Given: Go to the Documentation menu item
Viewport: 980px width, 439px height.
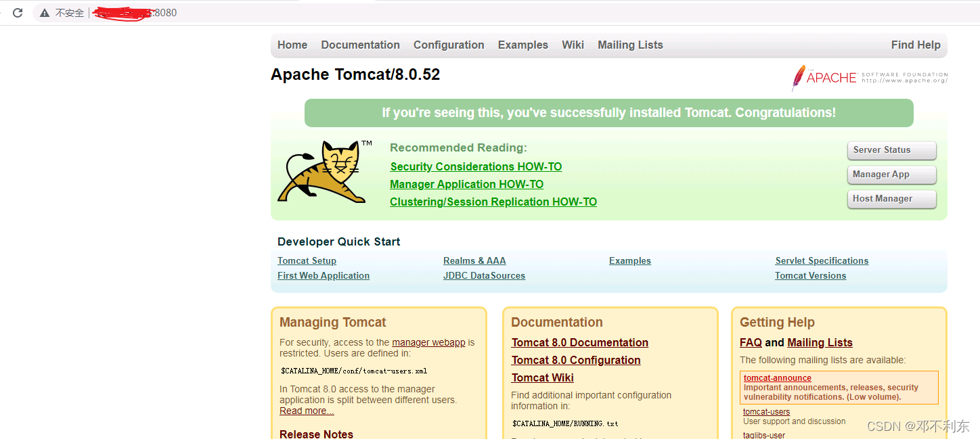Looking at the screenshot, I should [x=360, y=45].
